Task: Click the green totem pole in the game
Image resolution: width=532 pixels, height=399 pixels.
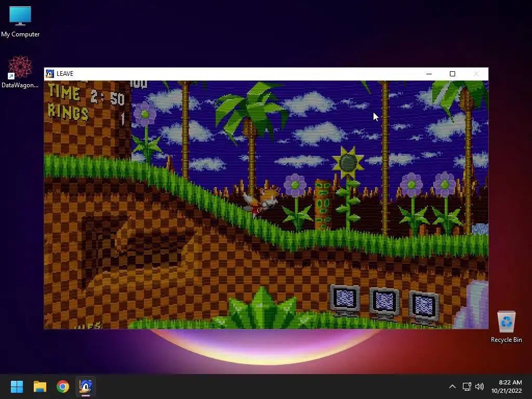Action: [323, 205]
